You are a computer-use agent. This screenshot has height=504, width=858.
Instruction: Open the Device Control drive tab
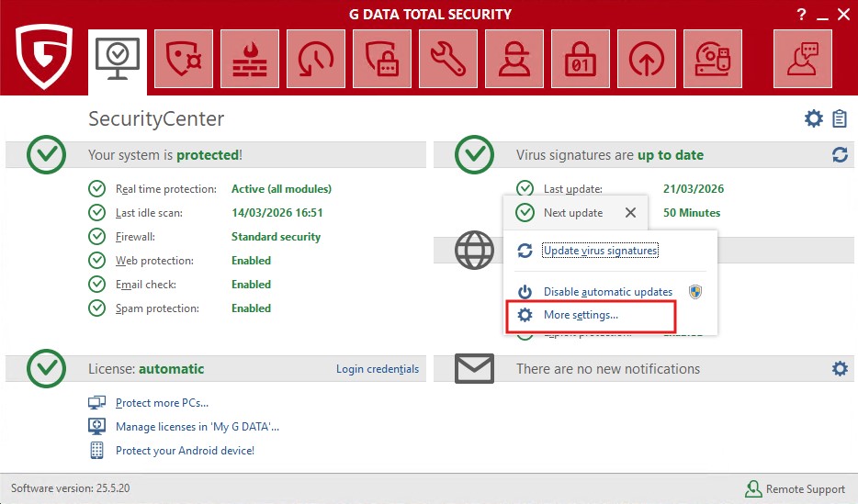714,59
